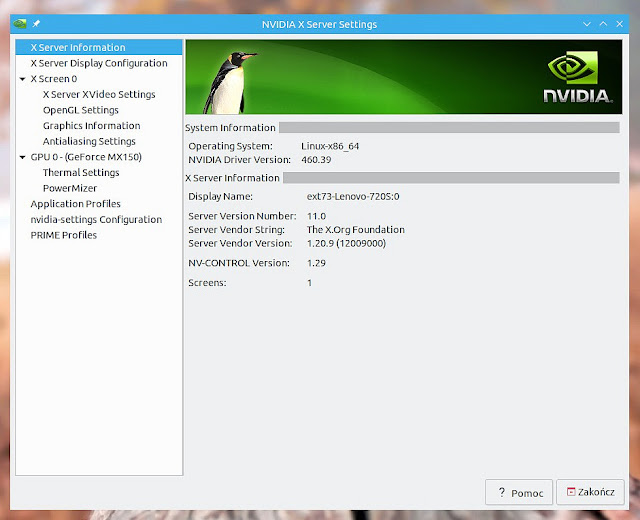Pin the window with the pin icon
The height and width of the screenshot is (520, 640).
(36, 24)
